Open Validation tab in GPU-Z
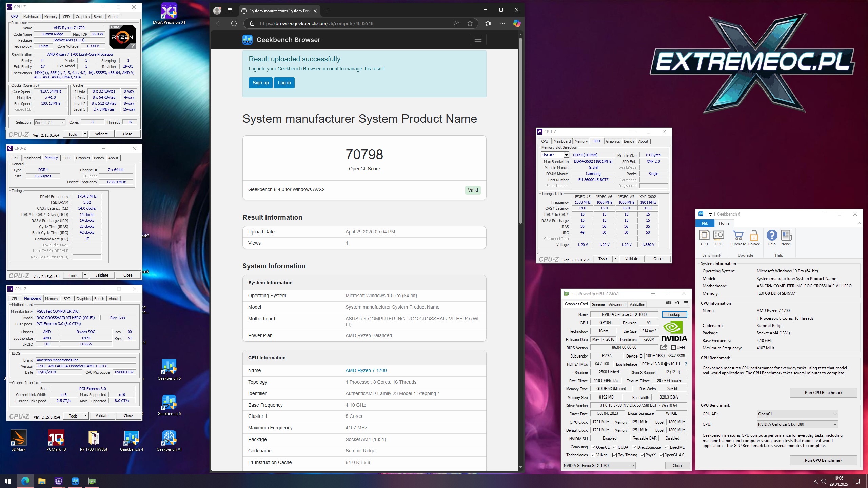This screenshot has width=868, height=488. coord(637,305)
